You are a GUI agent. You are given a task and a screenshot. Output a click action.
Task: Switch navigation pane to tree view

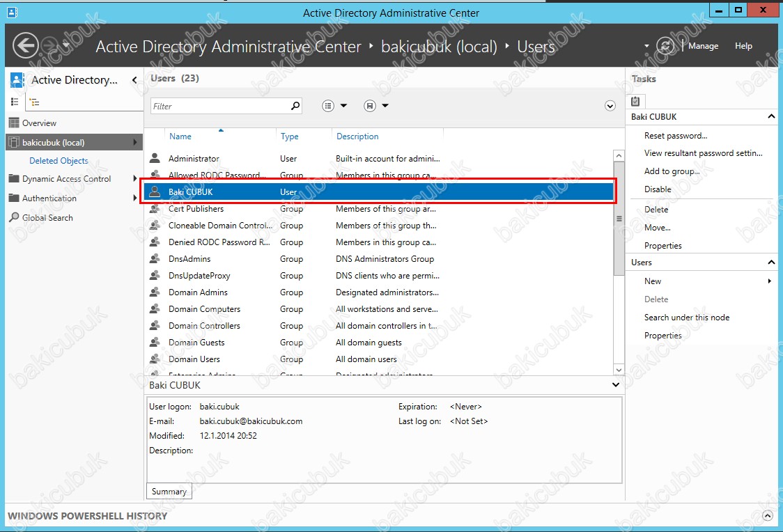click(34, 102)
